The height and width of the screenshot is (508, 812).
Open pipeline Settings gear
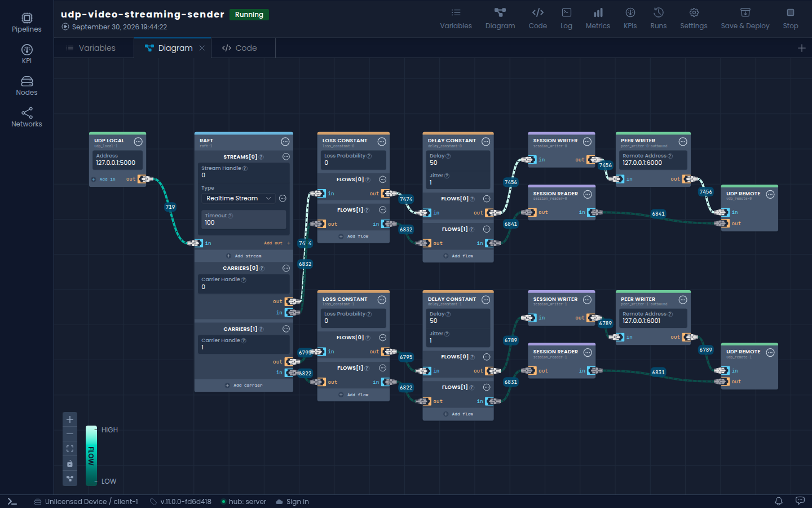click(x=694, y=19)
